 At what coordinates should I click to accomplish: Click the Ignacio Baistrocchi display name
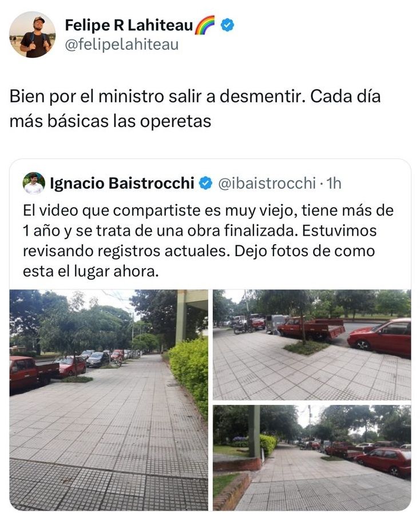(122, 183)
